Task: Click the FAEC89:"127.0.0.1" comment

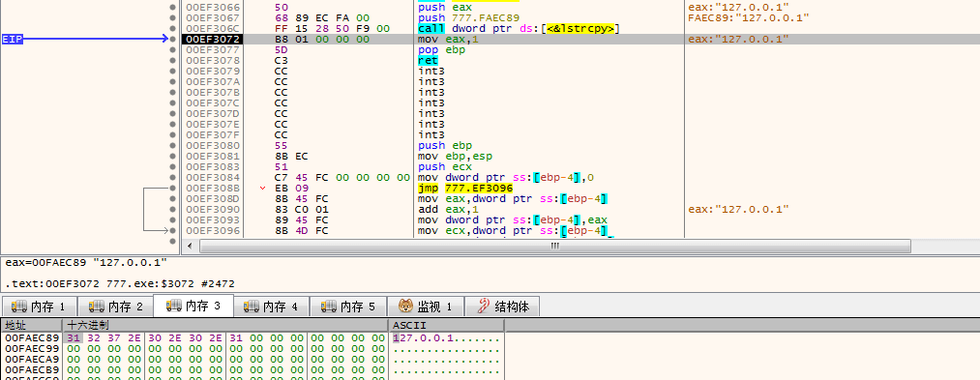Action: coord(749,18)
